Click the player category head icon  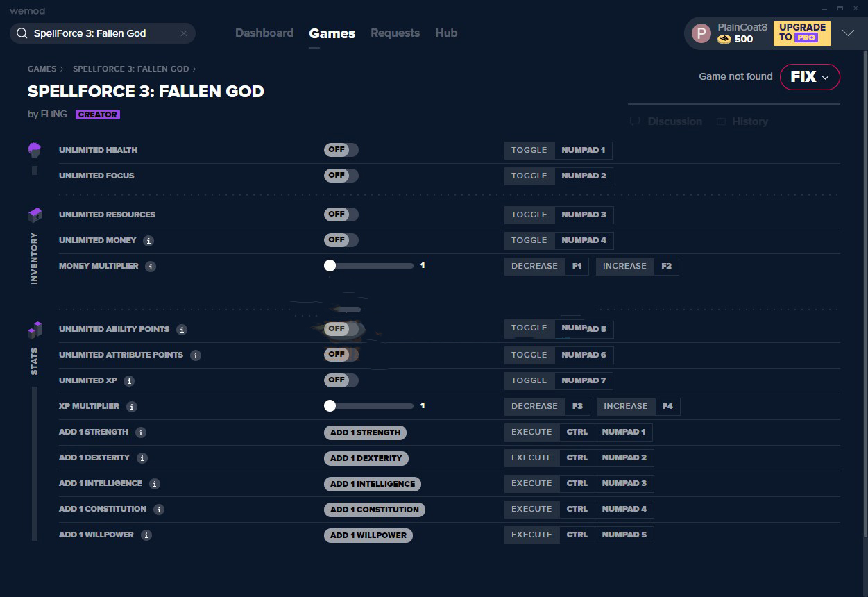(x=35, y=150)
